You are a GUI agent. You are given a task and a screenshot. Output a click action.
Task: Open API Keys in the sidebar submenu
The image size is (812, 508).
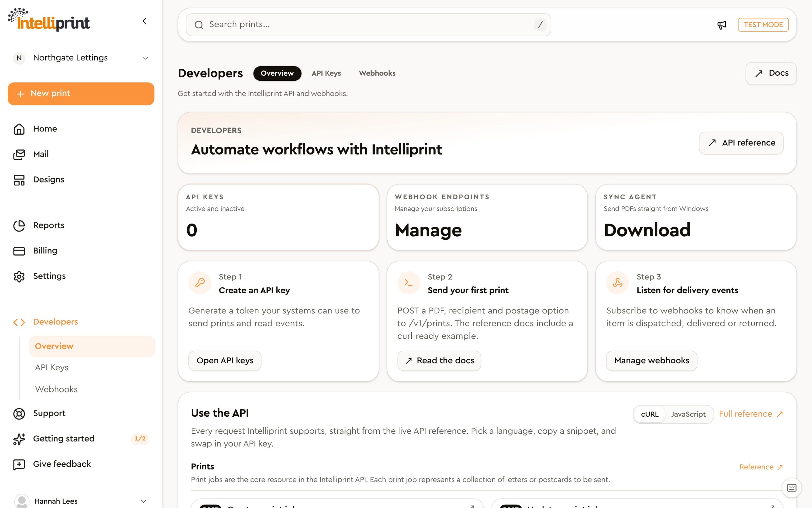[x=92, y=368]
